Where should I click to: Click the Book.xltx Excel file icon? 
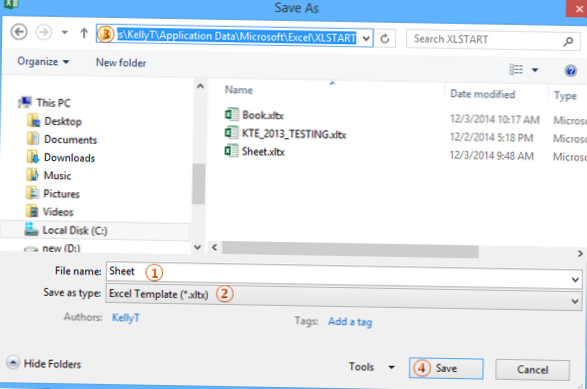click(231, 114)
